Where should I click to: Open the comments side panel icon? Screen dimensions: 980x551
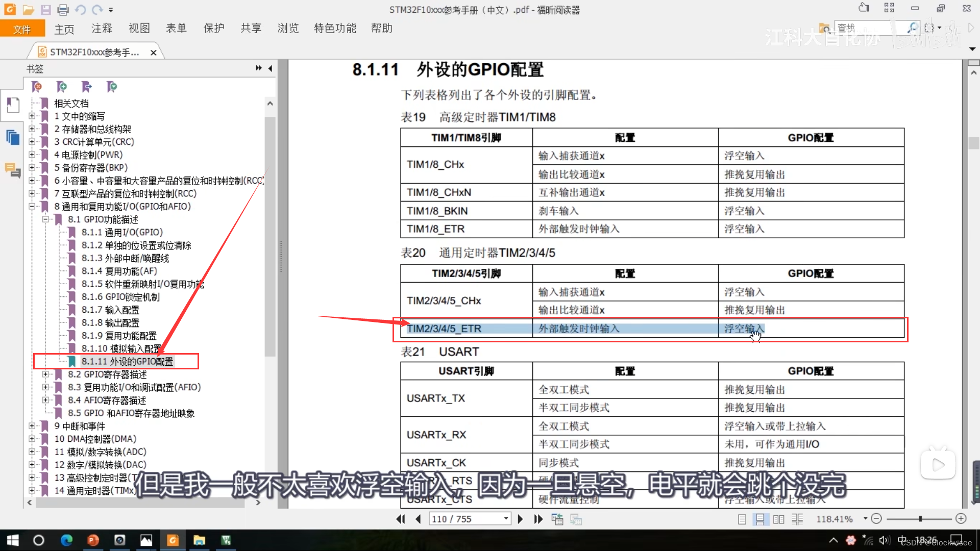pyautogui.click(x=13, y=170)
